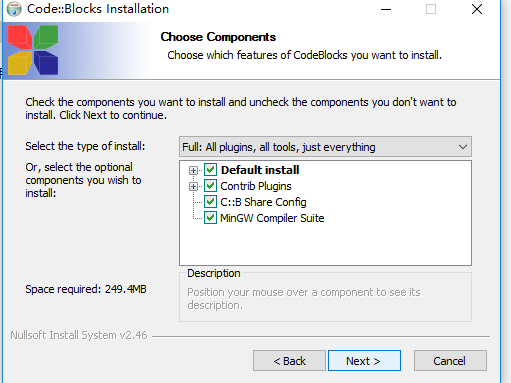Viewport: 511px width, 383px height.
Task: Disable the MinGW Compiler Suite checkbox
Action: (210, 218)
